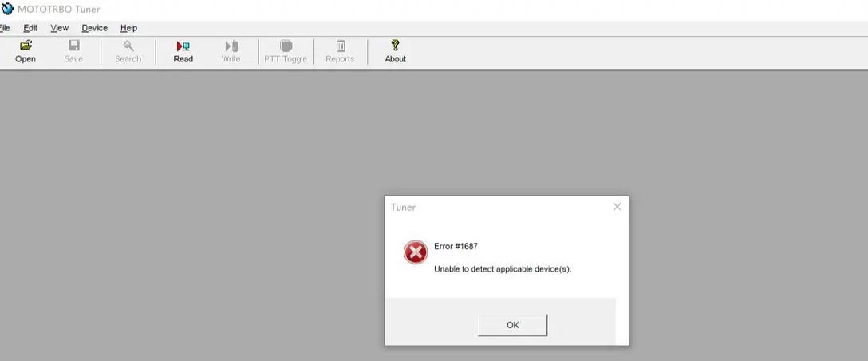Click the red error icon in Tuner dialog
This screenshot has height=361, width=868.
coord(415,253)
